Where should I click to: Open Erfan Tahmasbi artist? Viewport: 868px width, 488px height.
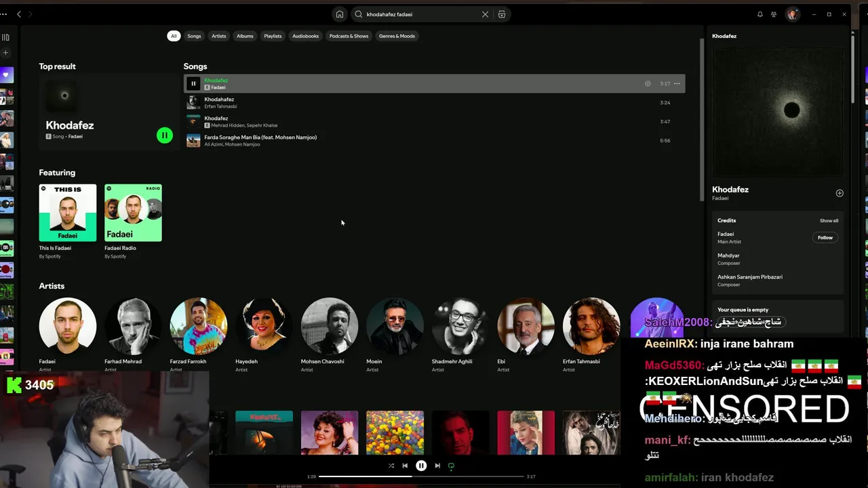(x=591, y=326)
